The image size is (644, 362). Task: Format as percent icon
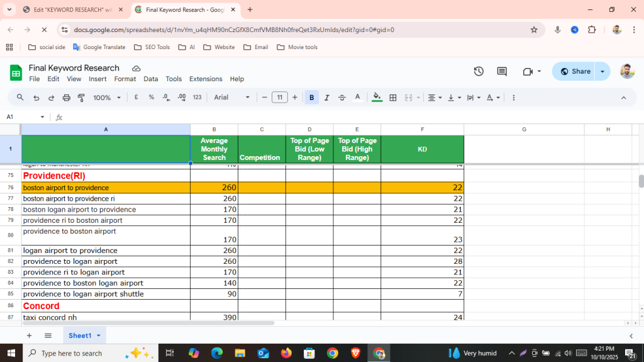tap(151, 98)
